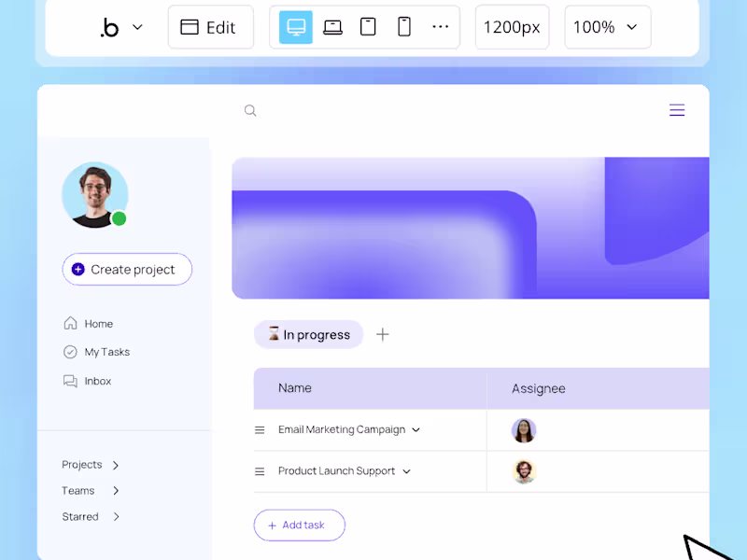Expand the Projects section
This screenshot has height=560, width=747.
(114, 465)
